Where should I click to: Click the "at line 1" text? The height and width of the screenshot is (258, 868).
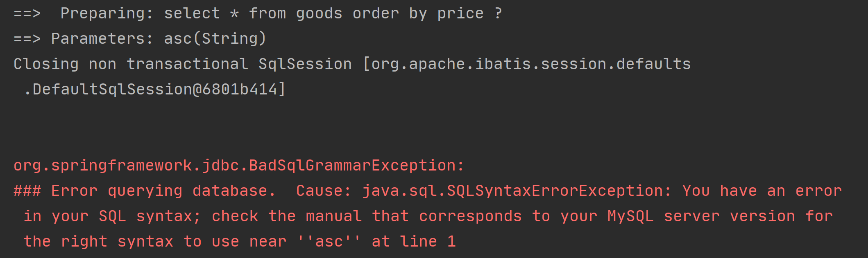(x=414, y=242)
